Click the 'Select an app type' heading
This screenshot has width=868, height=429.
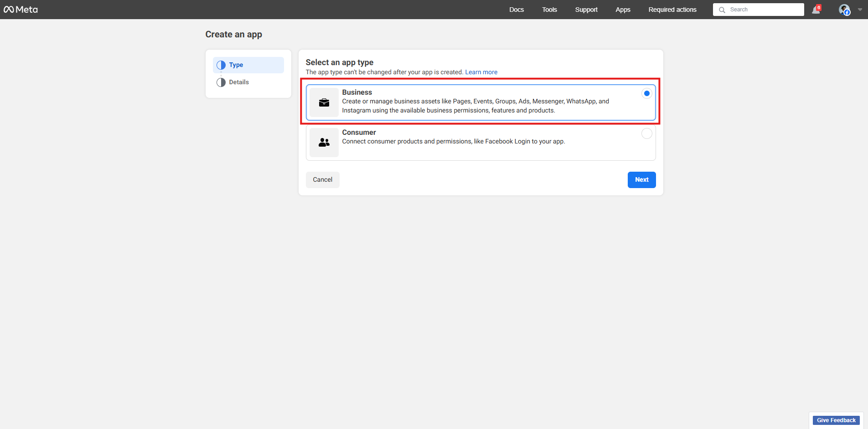click(340, 62)
